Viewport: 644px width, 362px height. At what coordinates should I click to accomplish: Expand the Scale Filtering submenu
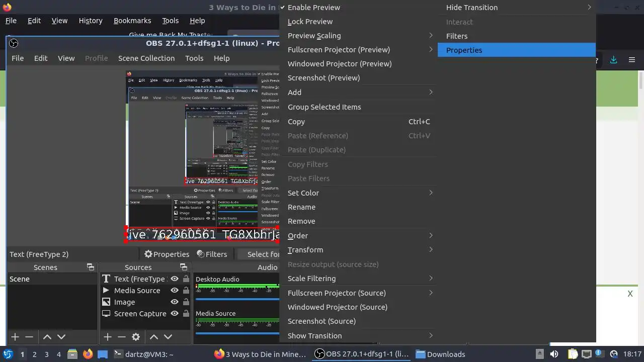tap(358, 279)
